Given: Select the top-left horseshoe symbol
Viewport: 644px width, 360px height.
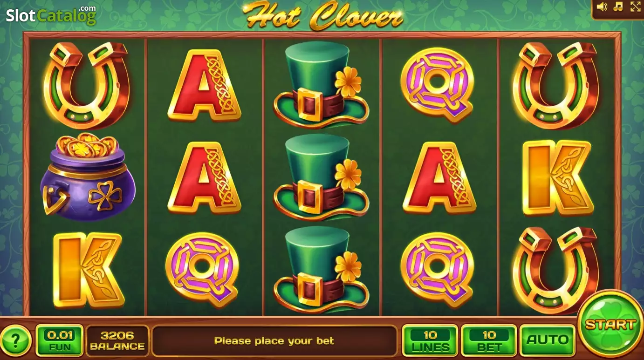Looking at the screenshot, I should click(86, 85).
